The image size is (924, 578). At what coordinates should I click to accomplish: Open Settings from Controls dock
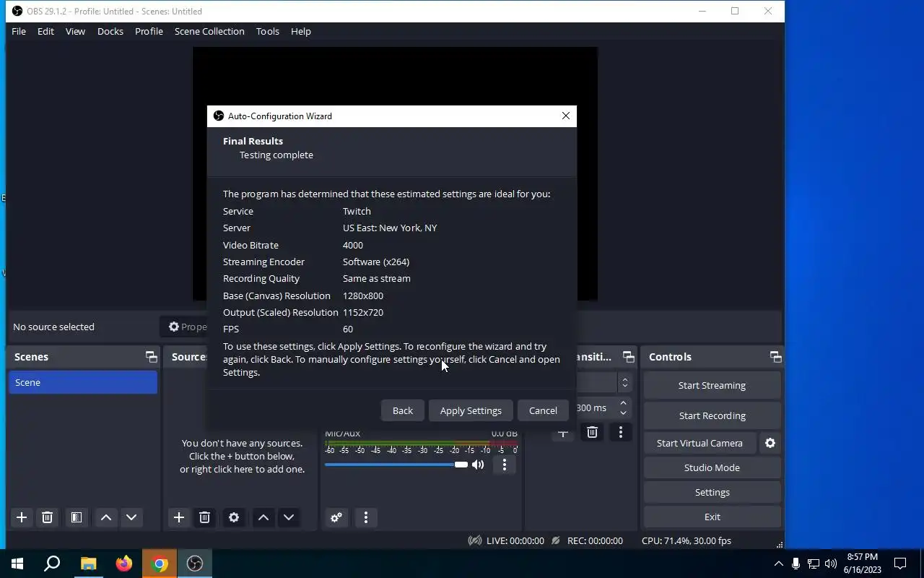coord(712,492)
